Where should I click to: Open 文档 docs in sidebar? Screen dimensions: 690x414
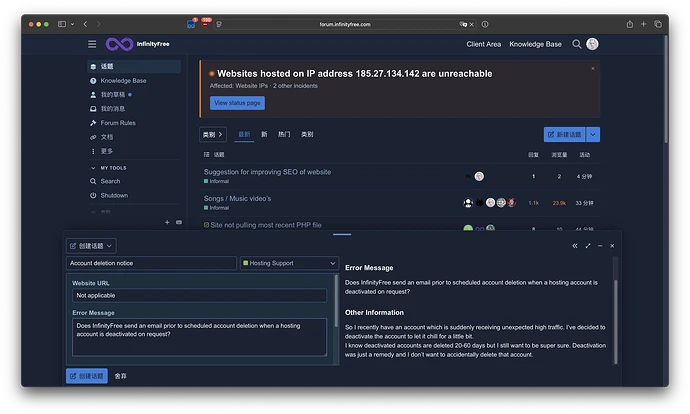tap(106, 137)
